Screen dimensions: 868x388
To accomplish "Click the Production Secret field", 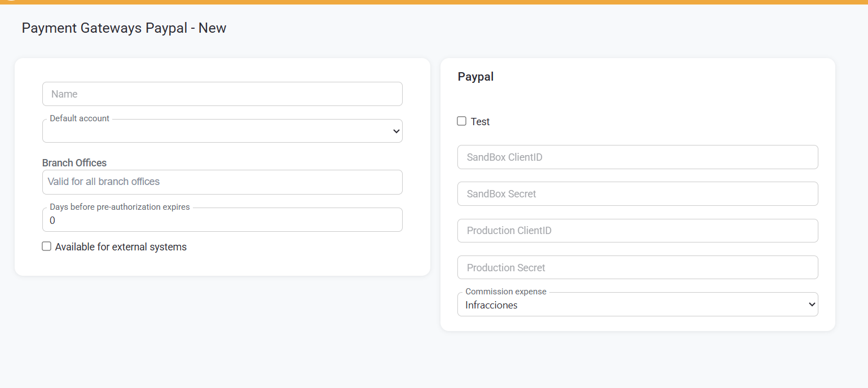I will point(637,267).
